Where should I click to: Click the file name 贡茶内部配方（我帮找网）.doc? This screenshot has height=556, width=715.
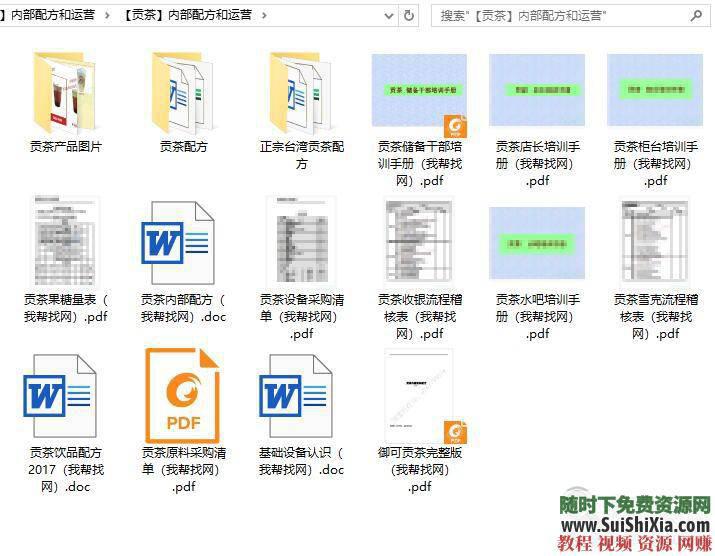[x=183, y=308]
